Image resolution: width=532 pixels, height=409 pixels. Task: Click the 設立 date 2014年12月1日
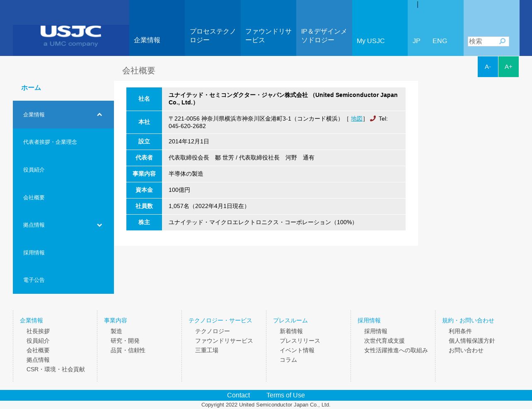point(189,141)
